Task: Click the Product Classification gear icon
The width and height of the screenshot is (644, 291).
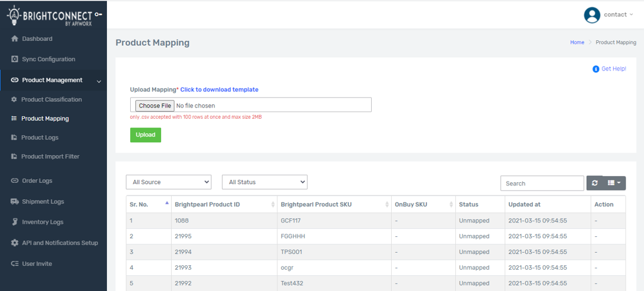Action: [x=14, y=99]
